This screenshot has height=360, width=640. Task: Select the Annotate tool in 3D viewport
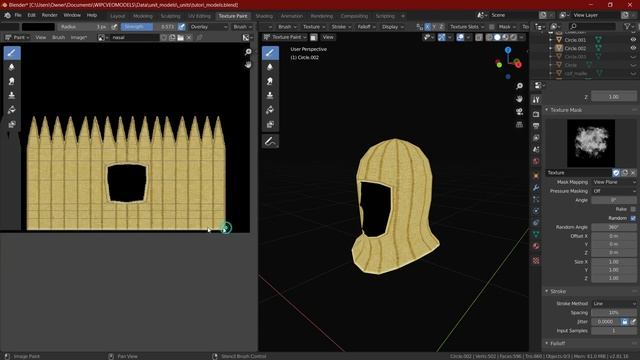(x=270, y=142)
